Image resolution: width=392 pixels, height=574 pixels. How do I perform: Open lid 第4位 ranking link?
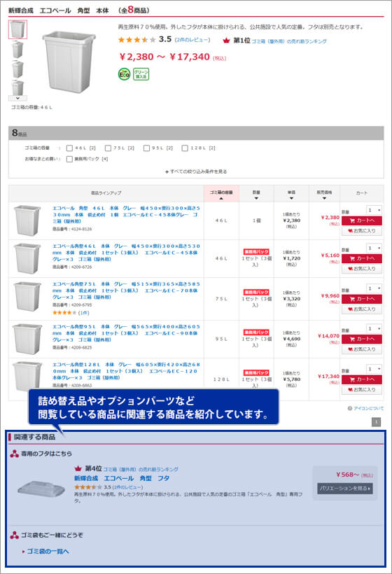click(x=141, y=469)
